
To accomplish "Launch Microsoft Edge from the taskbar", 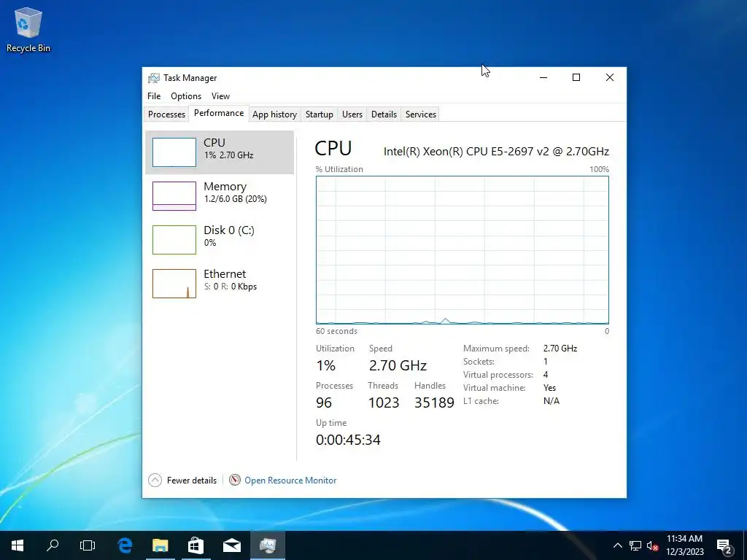I will 125,545.
